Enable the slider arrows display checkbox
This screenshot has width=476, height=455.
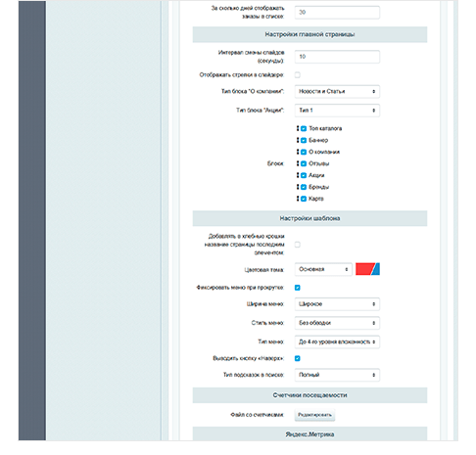pyautogui.click(x=298, y=75)
